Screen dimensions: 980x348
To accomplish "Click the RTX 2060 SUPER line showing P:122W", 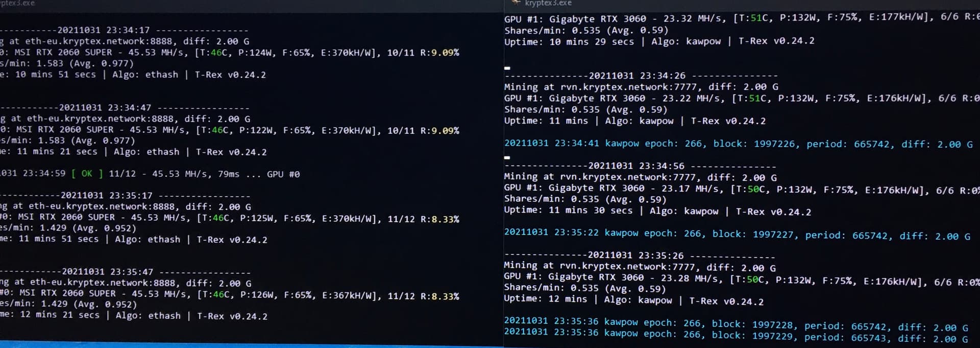I will [230, 130].
